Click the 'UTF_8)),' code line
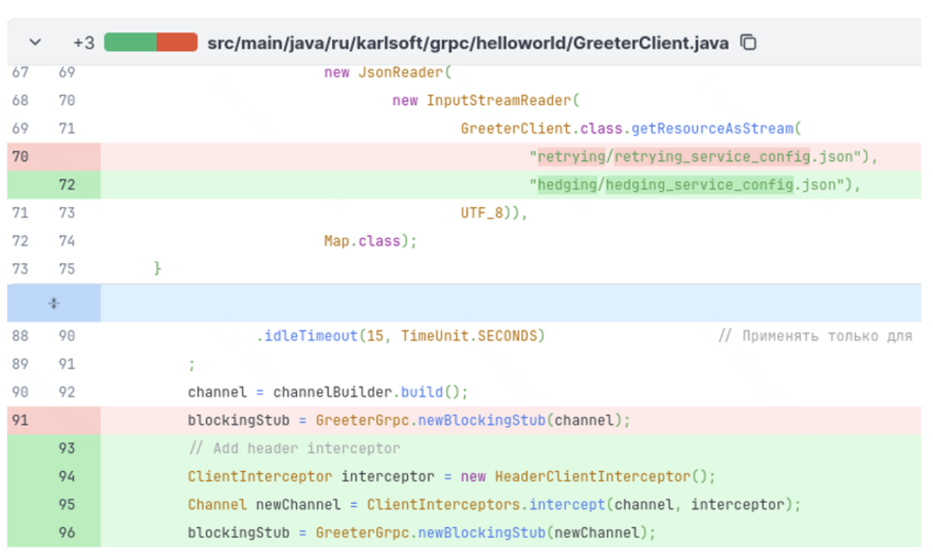The width and height of the screenshot is (933, 560). tap(494, 213)
